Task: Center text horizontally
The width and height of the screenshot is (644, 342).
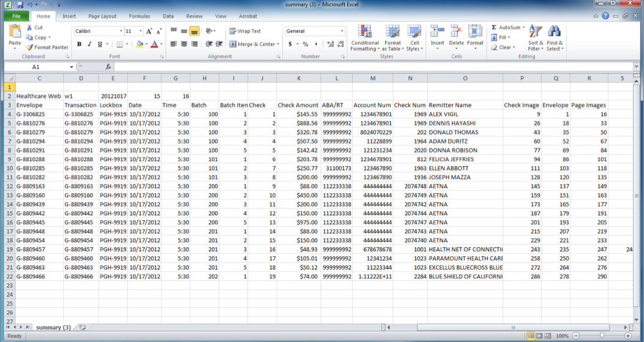Action: 184,44
